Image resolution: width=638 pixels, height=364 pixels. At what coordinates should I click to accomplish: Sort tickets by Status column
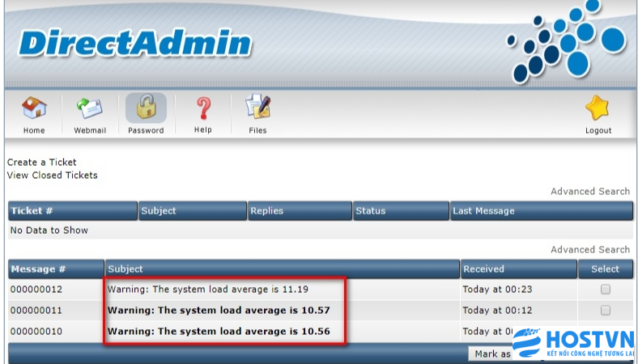coord(401,210)
